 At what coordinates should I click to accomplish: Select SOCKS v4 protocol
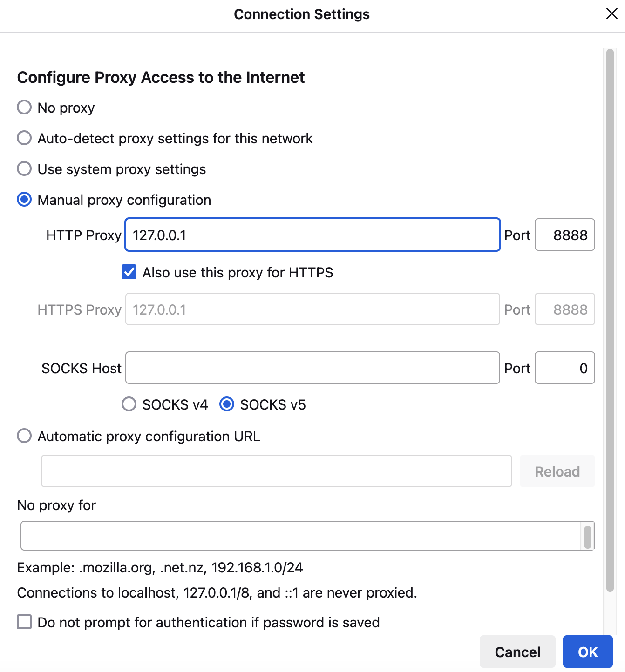(x=129, y=404)
